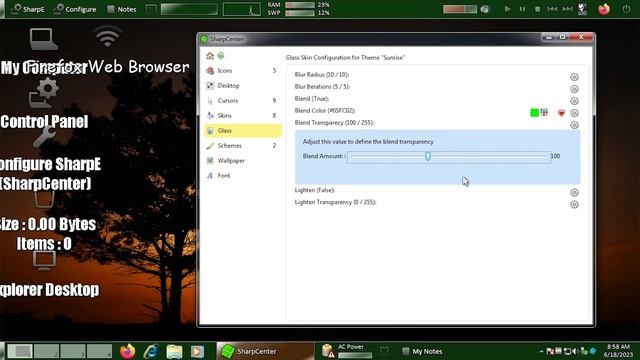
Task: Launch Firefox from the bottom taskbar
Action: 127,351
